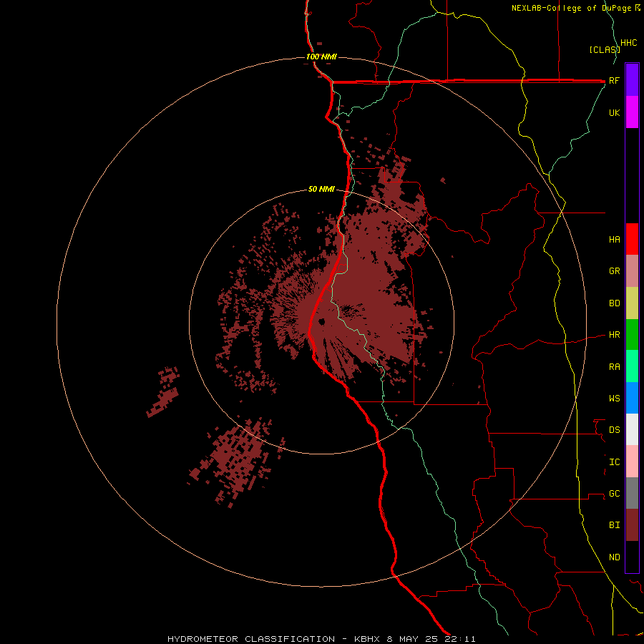Screen dimensions: 644x644
Task: Click the 'ND' legend label
Action: pyautogui.click(x=614, y=557)
